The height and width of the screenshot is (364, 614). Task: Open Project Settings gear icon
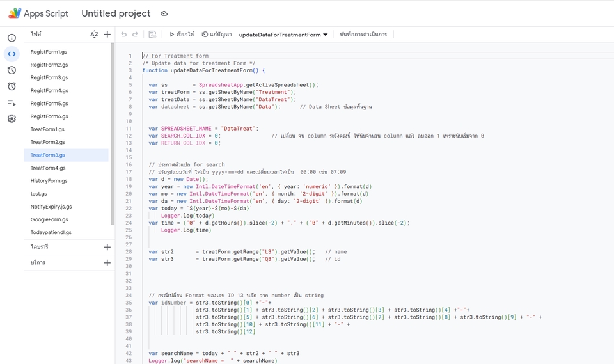tap(12, 119)
